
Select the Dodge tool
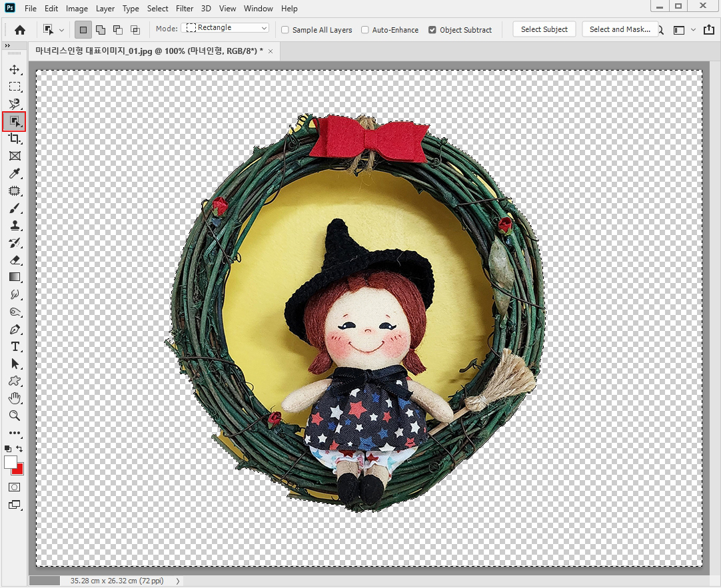(x=14, y=312)
